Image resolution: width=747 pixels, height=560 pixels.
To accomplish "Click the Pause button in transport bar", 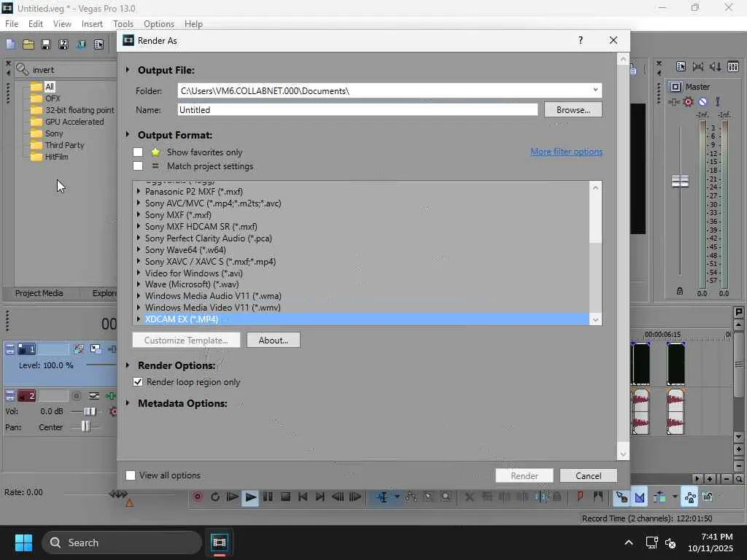I will point(268,497).
